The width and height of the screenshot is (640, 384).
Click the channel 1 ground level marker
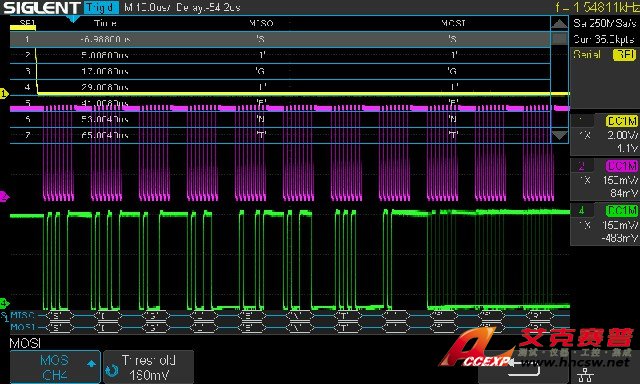(4, 94)
